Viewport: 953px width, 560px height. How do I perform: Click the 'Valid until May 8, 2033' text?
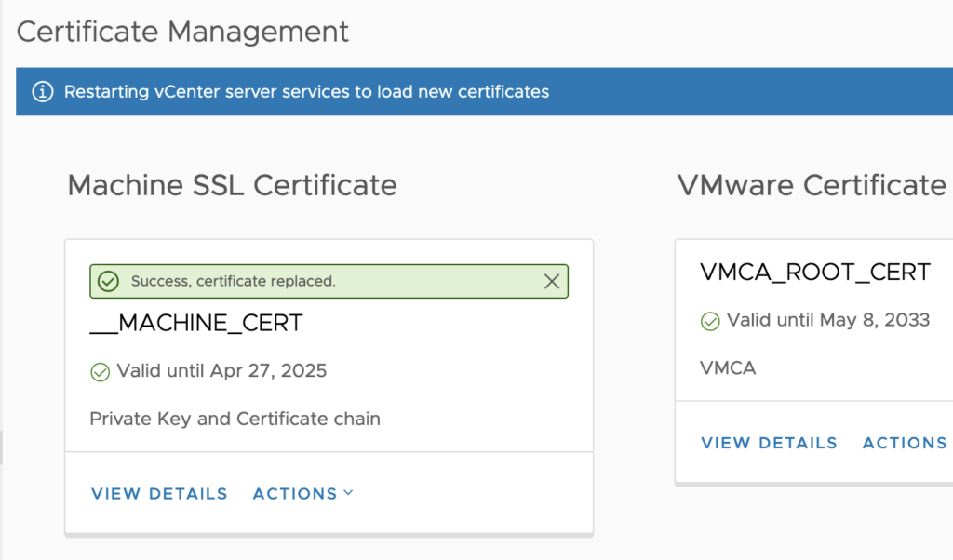pos(828,320)
